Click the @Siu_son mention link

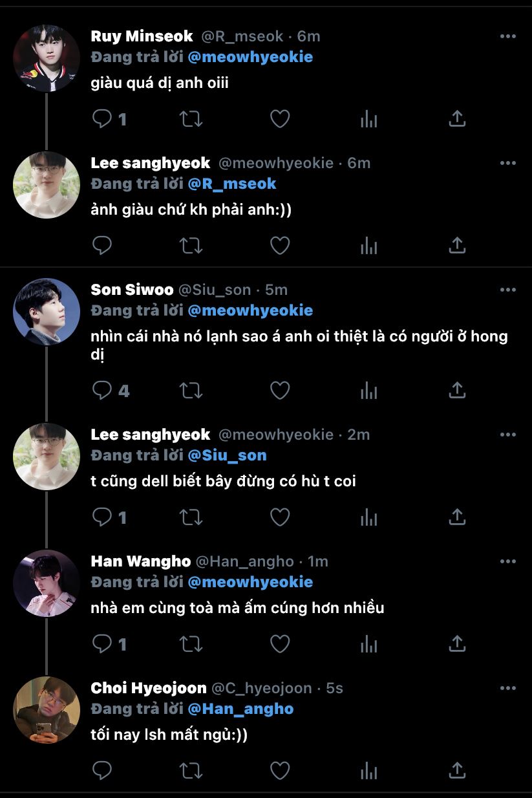click(227, 455)
